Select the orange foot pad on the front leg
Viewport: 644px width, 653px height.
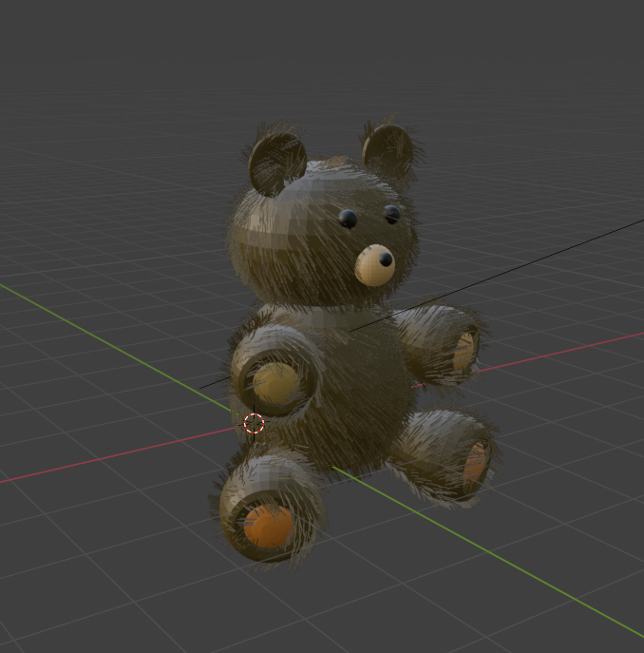(269, 527)
